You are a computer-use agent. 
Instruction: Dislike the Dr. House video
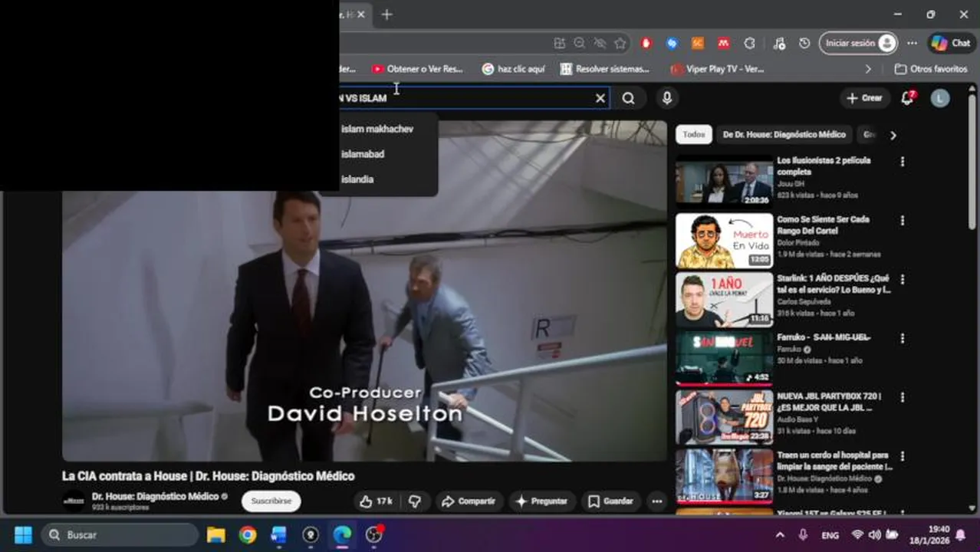point(415,501)
